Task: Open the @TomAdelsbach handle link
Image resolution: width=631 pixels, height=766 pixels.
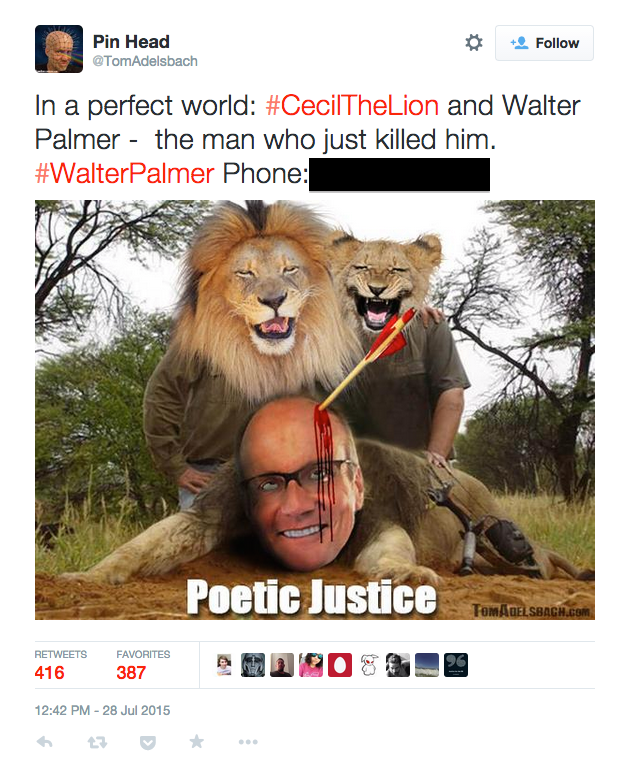Action: [x=145, y=61]
